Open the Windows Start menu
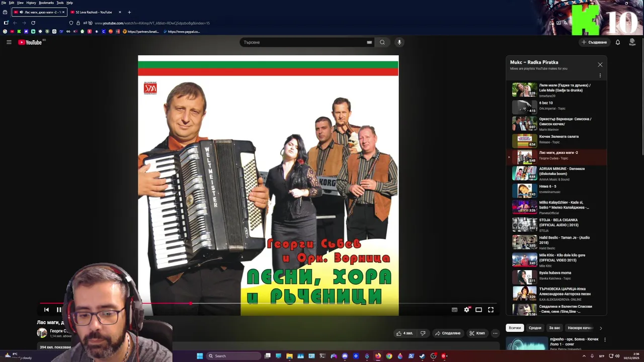This screenshot has width=644, height=362. click(x=200, y=356)
